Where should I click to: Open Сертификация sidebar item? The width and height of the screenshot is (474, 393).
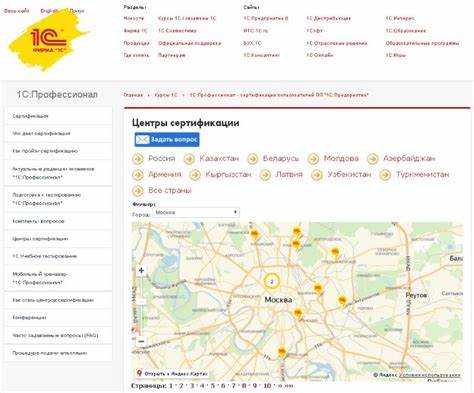tap(58, 116)
